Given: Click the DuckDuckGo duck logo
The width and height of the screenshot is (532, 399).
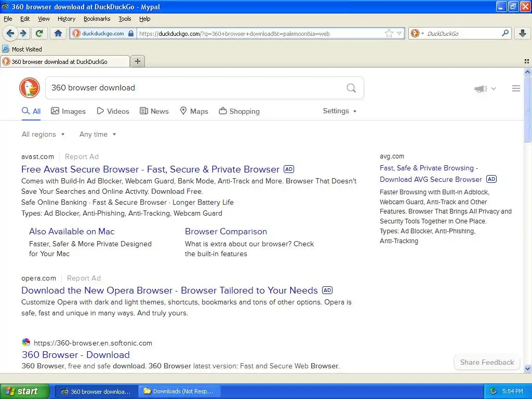Looking at the screenshot, I should pyautogui.click(x=30, y=88).
